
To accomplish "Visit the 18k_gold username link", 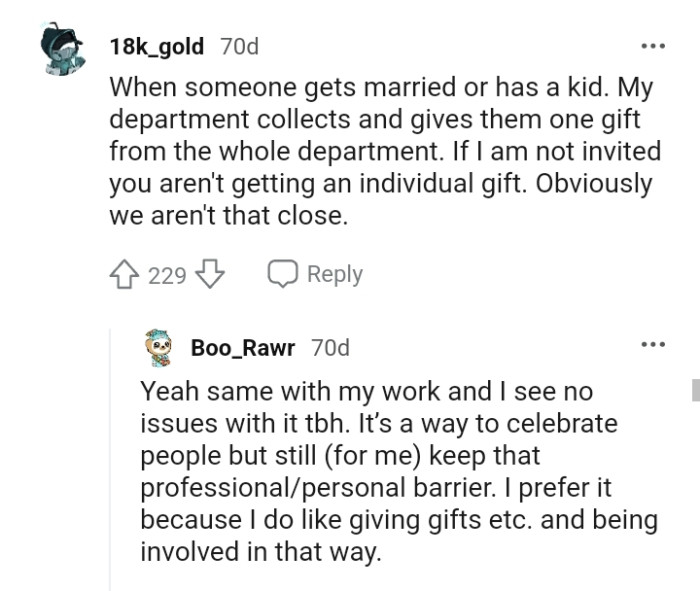I will click(x=160, y=46).
